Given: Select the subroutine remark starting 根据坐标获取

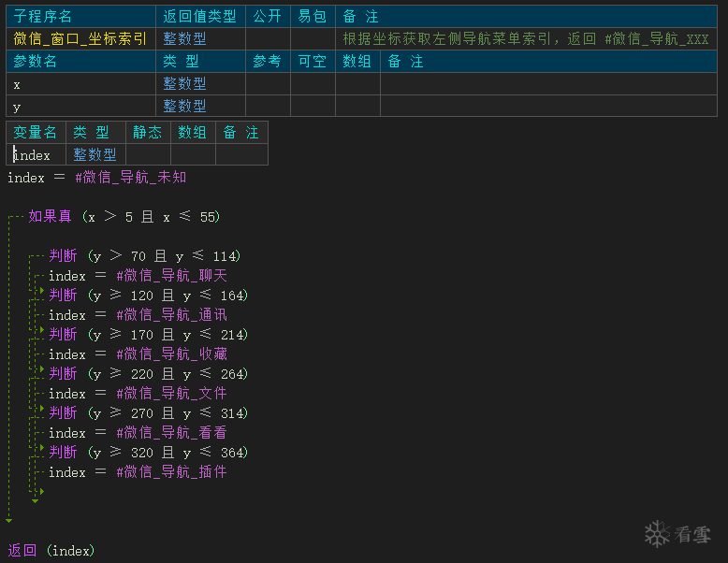Looking at the screenshot, I should [526, 38].
